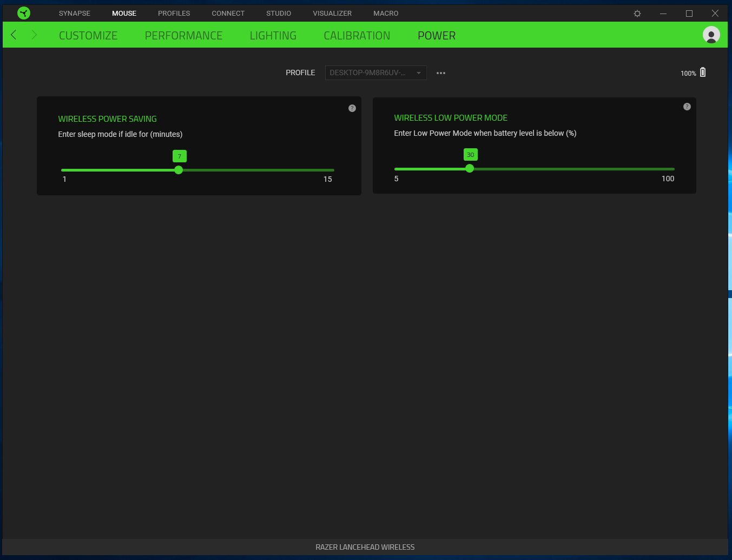Open the PROFILES section
The image size is (732, 560).
pos(174,13)
